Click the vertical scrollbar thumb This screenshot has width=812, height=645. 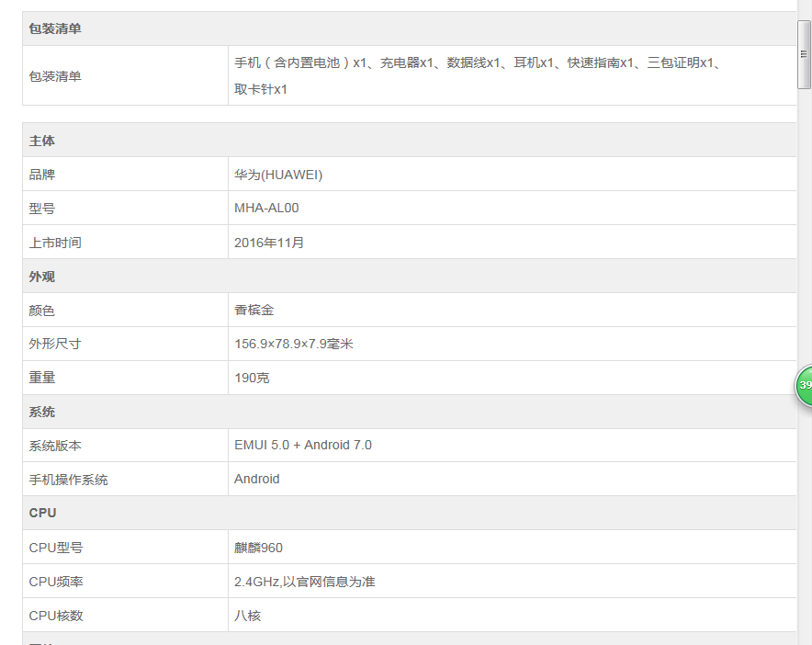click(x=804, y=54)
